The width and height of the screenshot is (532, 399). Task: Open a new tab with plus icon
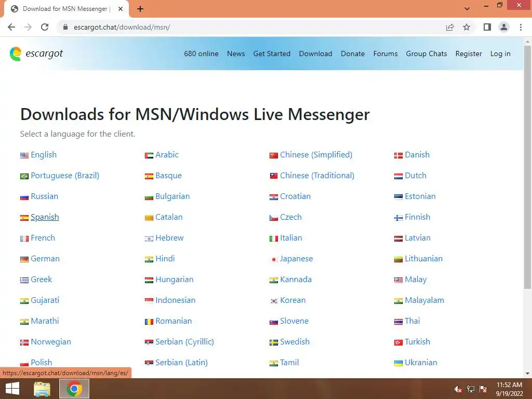click(x=140, y=9)
